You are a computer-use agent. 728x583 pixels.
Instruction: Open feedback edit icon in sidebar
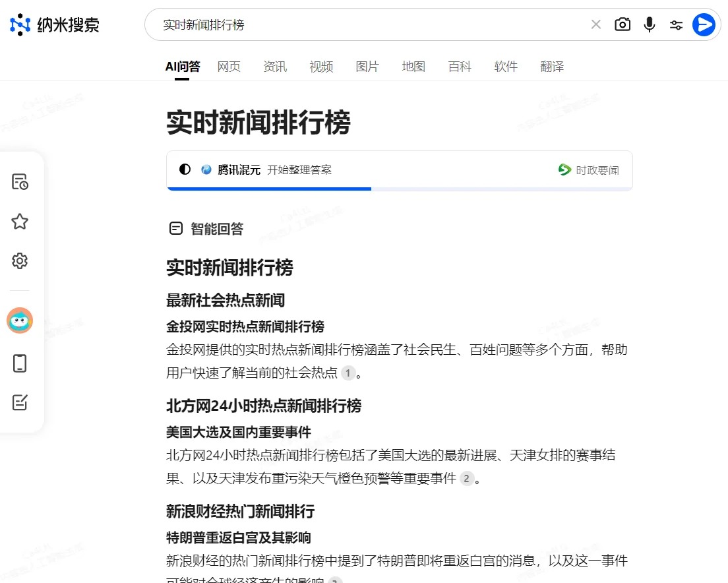pyautogui.click(x=19, y=402)
